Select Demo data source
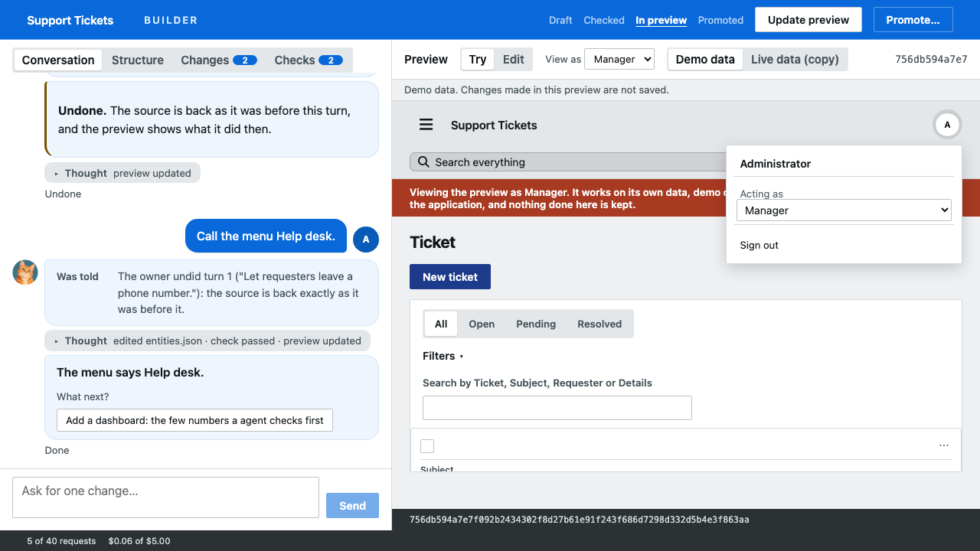The image size is (980, 551). (705, 60)
